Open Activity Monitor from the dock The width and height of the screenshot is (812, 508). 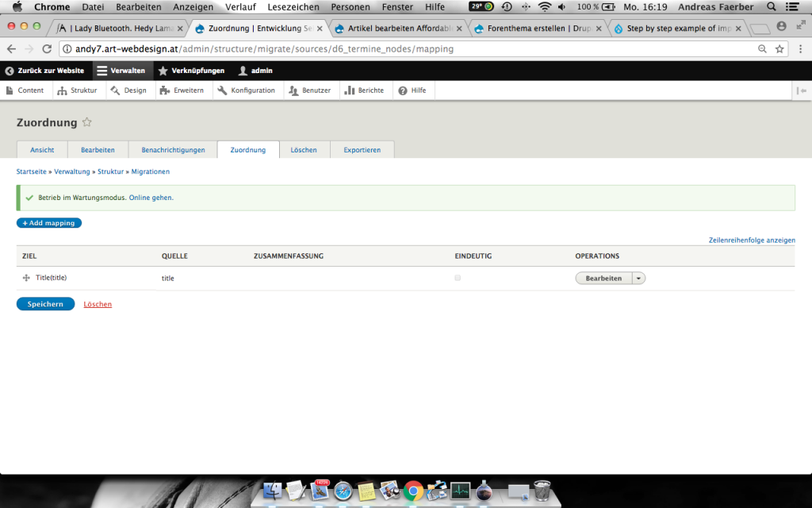[x=460, y=491]
